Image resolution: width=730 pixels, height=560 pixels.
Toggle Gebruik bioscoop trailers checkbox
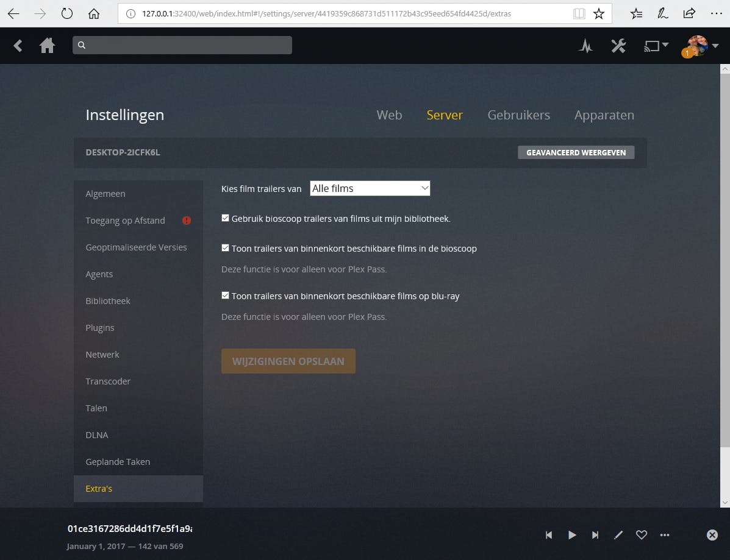(x=225, y=218)
